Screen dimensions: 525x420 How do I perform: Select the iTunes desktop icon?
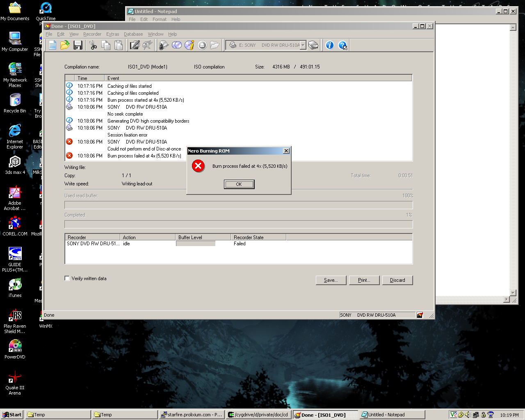15,288
